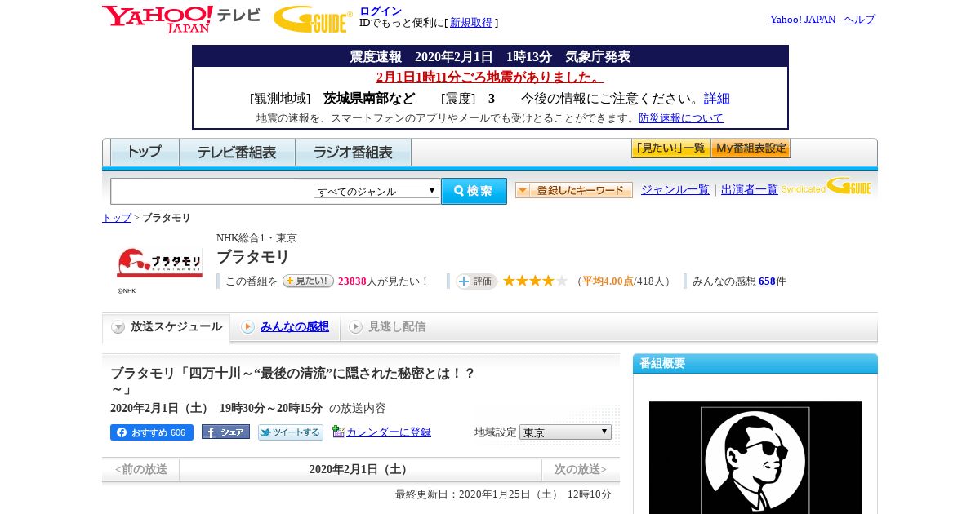The height and width of the screenshot is (514, 980).
Task: Select the 放送スケジュール tab
Action: coord(167,327)
